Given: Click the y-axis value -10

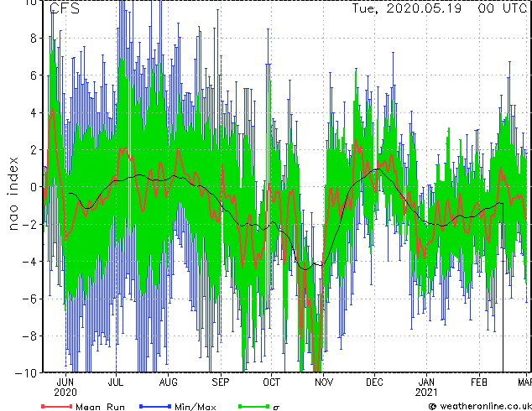Looking at the screenshot, I should point(26,372).
